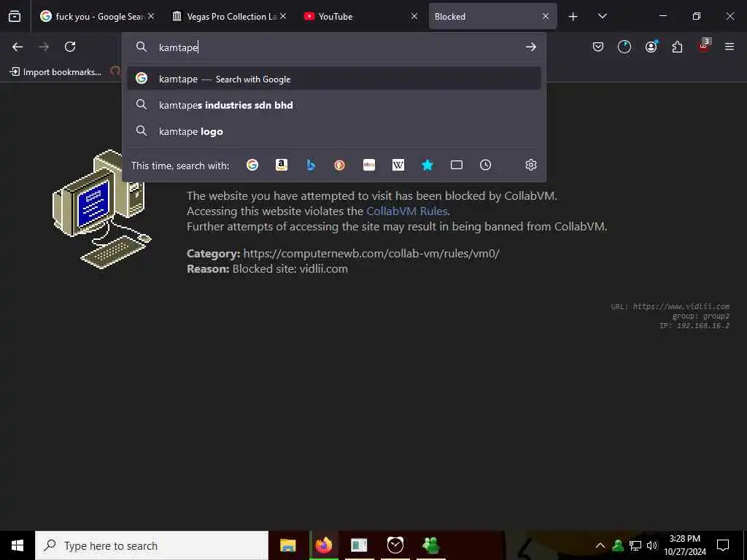Search open tabs with tabs icon

[457, 165]
